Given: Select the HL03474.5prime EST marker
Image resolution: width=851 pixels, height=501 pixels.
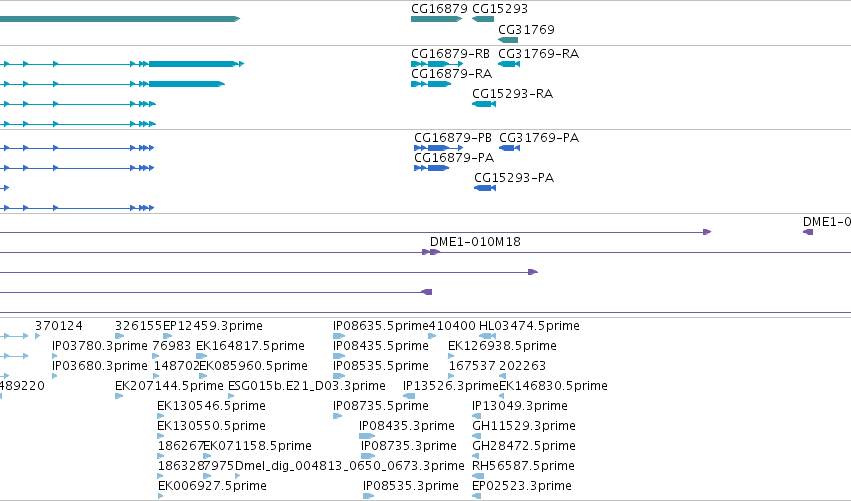Looking at the screenshot, I should [x=487, y=336].
